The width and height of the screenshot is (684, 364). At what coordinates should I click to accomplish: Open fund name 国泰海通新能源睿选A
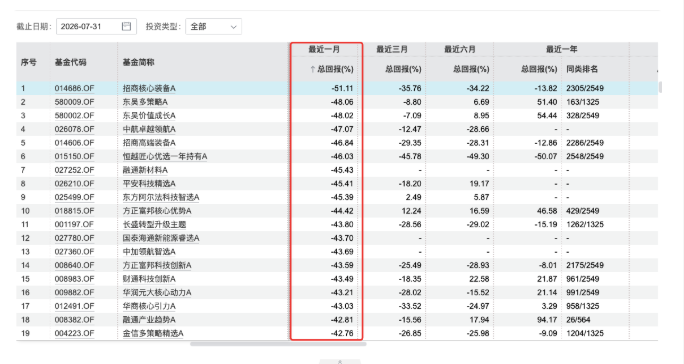point(161,238)
